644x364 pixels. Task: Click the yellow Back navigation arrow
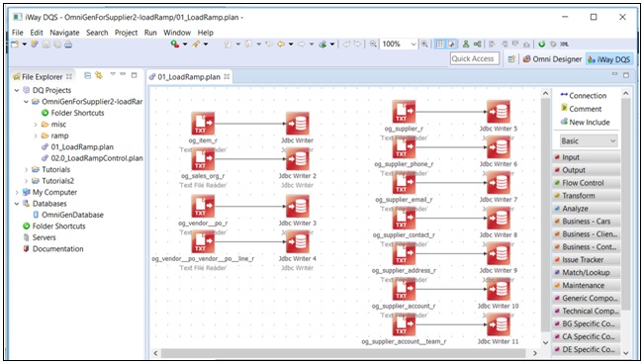click(x=281, y=44)
